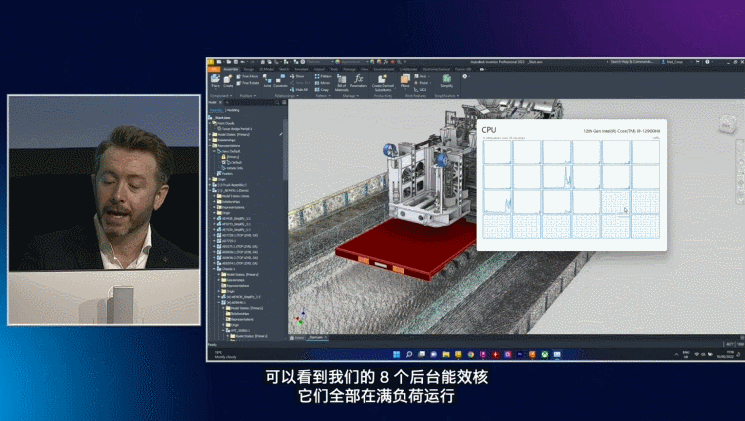The width and height of the screenshot is (745, 421).
Task: Switch to the Modeling browser tab
Action: pyautogui.click(x=233, y=110)
